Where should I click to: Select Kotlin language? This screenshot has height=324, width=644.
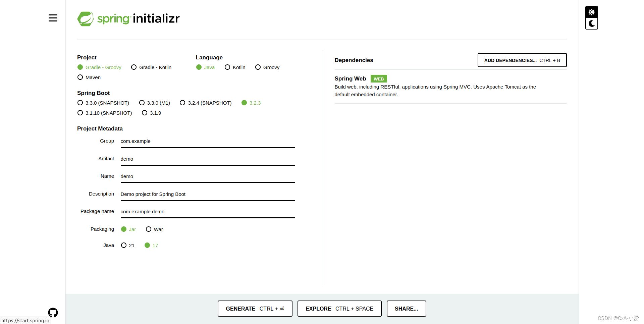tap(235, 67)
